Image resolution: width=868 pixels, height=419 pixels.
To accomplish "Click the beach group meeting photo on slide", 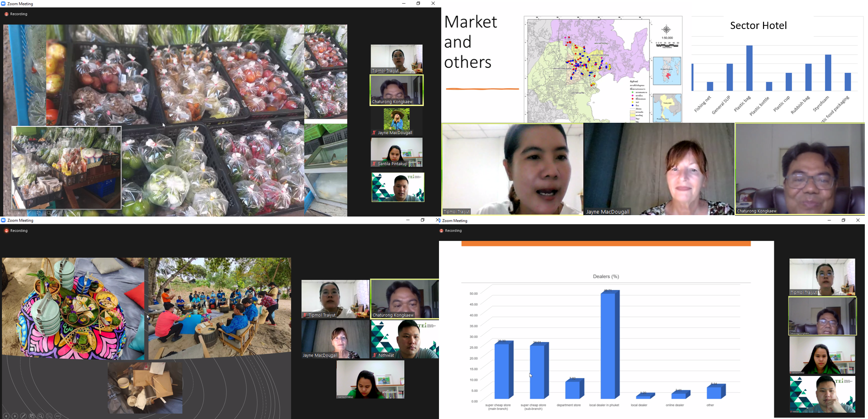I will coord(219,308).
